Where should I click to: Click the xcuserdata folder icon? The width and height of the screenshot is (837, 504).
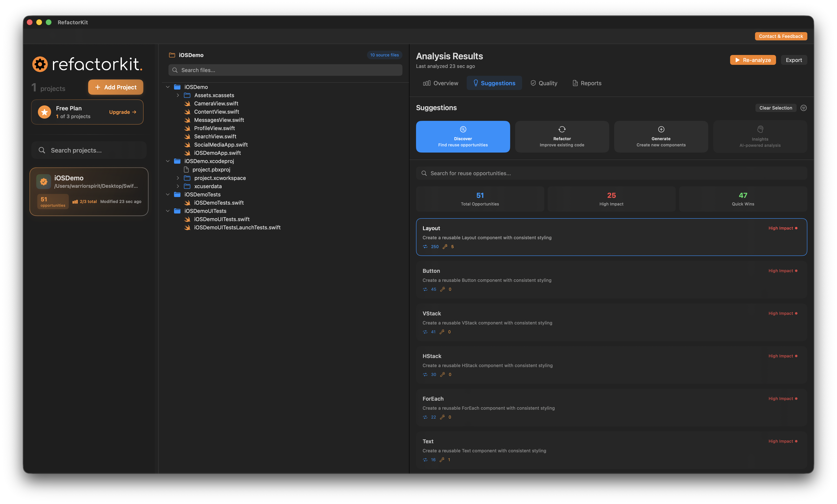pyautogui.click(x=187, y=186)
